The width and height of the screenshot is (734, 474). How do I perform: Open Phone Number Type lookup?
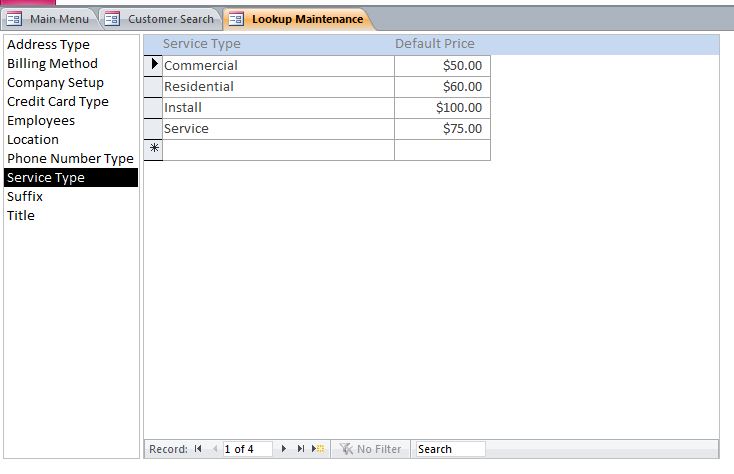pos(71,159)
